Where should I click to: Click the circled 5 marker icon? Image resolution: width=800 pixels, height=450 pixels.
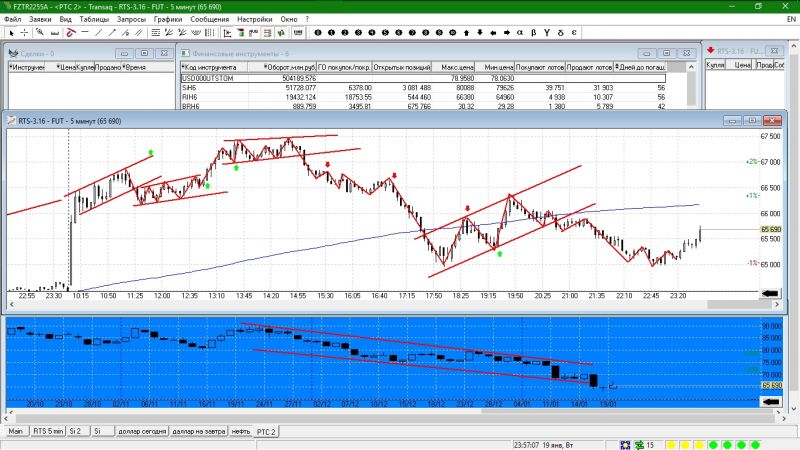(385, 33)
